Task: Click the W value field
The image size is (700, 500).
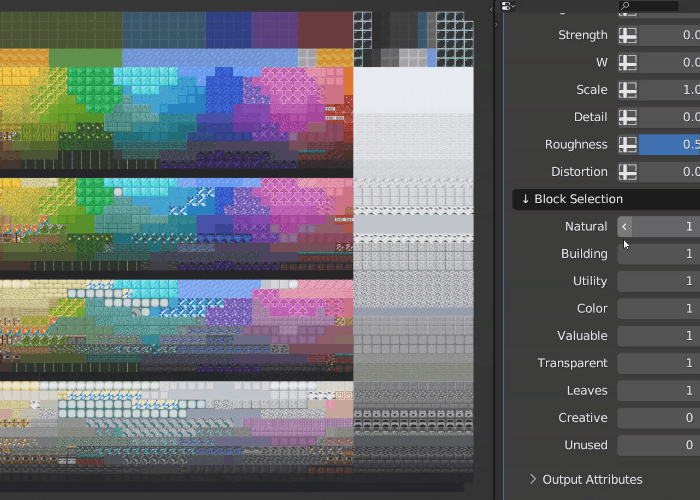Action: click(669, 62)
